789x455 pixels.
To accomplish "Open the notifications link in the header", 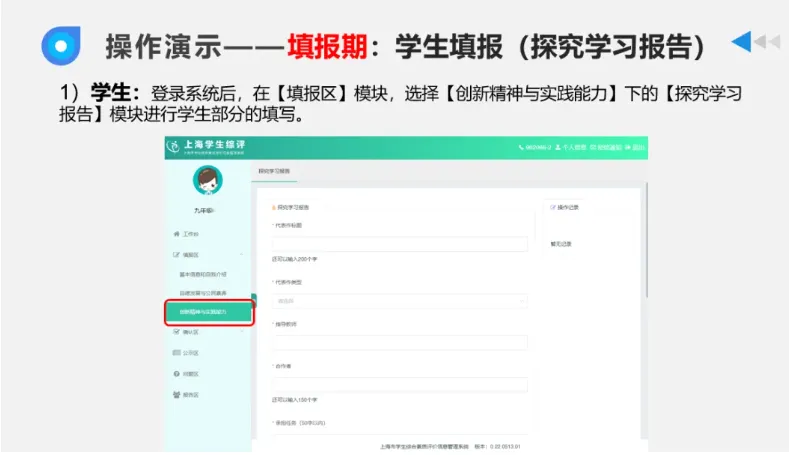I will [606, 147].
